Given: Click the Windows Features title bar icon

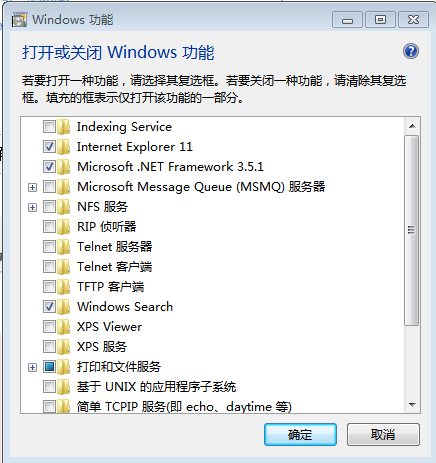Looking at the screenshot, I should tap(19, 20).
